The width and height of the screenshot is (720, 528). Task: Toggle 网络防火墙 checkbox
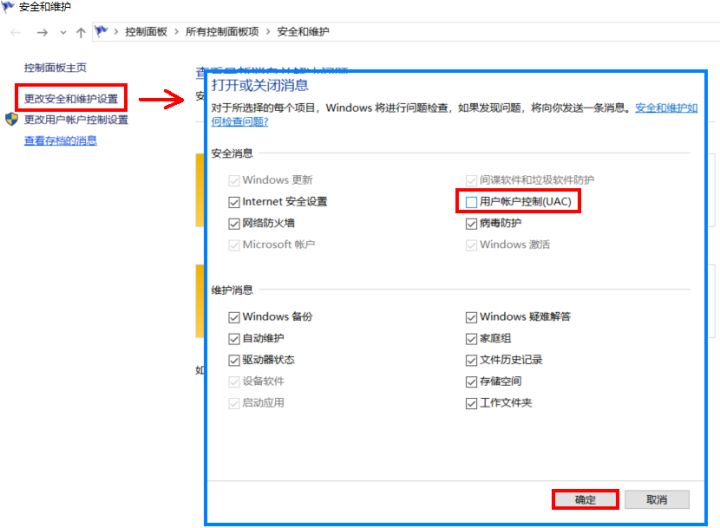234,224
